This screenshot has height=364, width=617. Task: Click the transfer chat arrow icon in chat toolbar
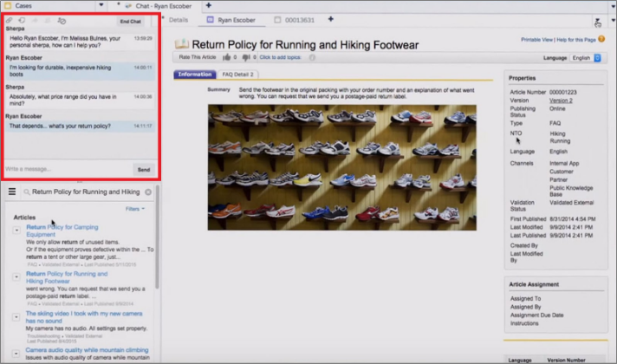[35, 21]
